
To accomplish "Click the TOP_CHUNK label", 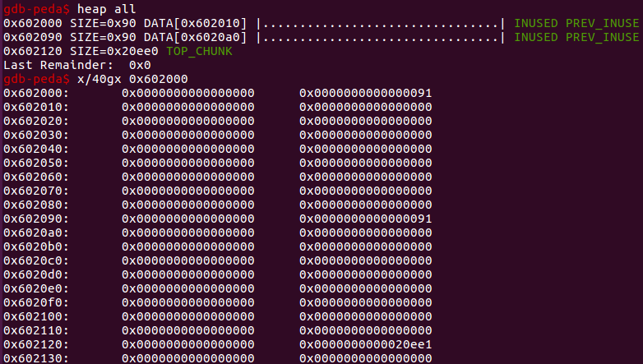I will [199, 51].
